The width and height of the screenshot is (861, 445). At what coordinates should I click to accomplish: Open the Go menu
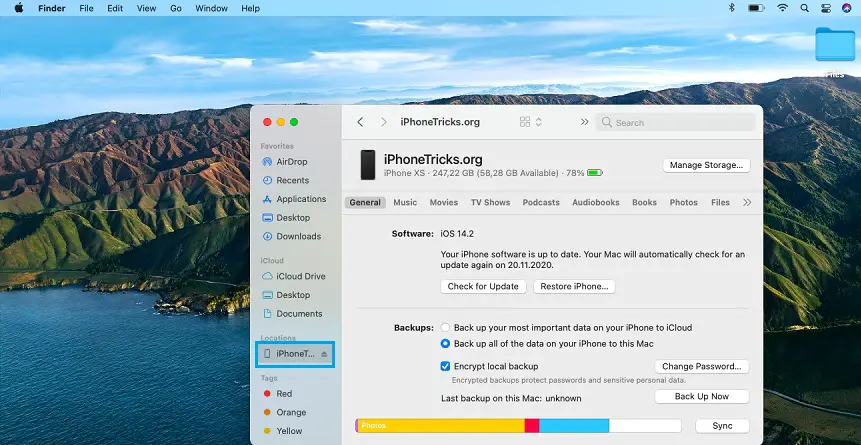point(176,8)
